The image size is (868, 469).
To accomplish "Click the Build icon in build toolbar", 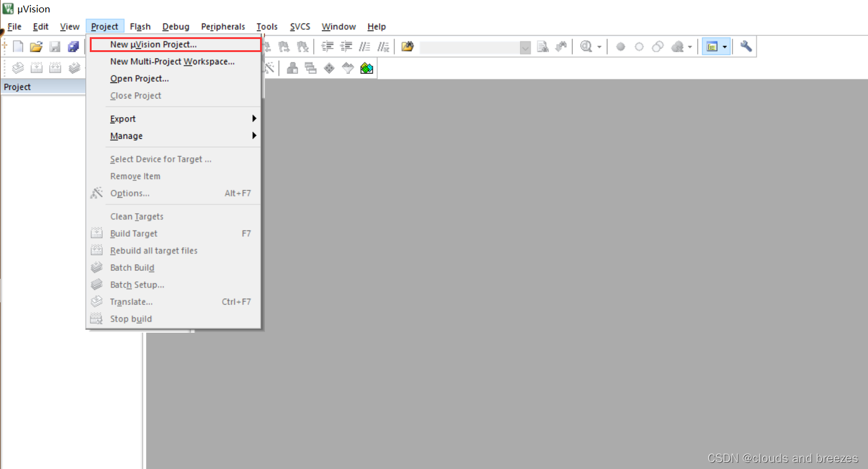I will click(37, 68).
